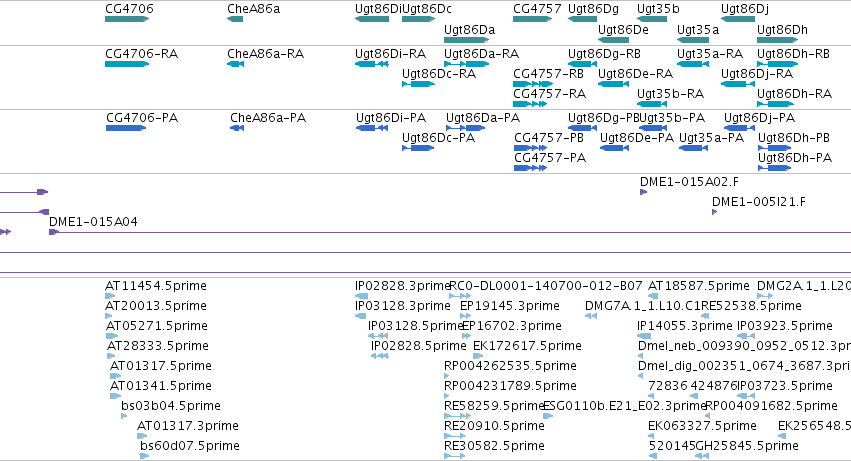Click the DME1-015A04 feature label
The image size is (851, 461).
tap(93, 222)
